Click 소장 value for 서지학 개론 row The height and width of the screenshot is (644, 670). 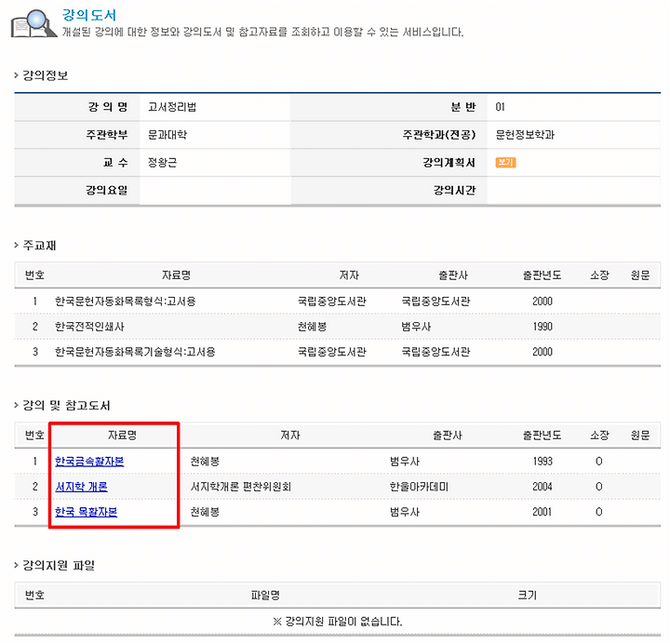[x=598, y=487]
